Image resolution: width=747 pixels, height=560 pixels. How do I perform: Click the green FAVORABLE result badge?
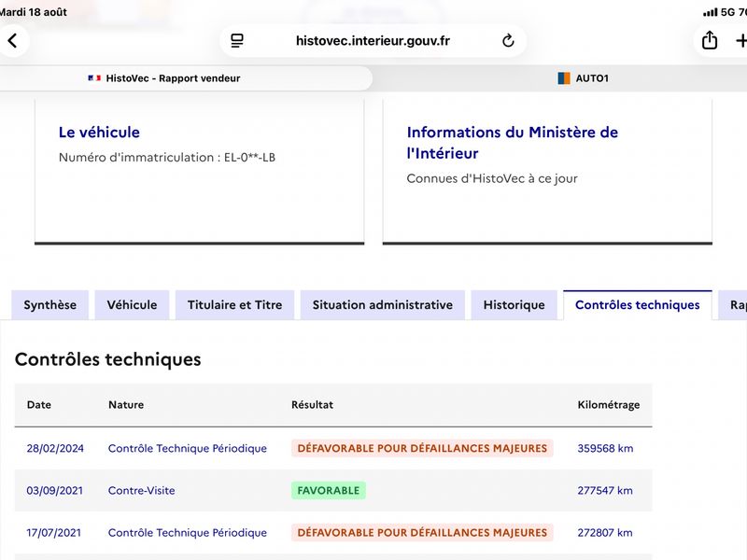(329, 491)
